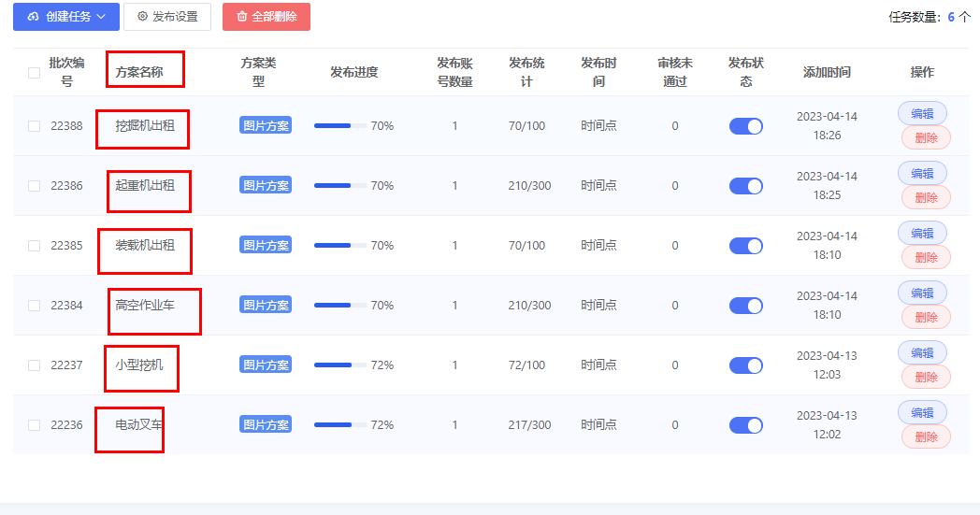Select the plan name 起重机出租
The width and height of the screenshot is (980, 515).
(145, 186)
